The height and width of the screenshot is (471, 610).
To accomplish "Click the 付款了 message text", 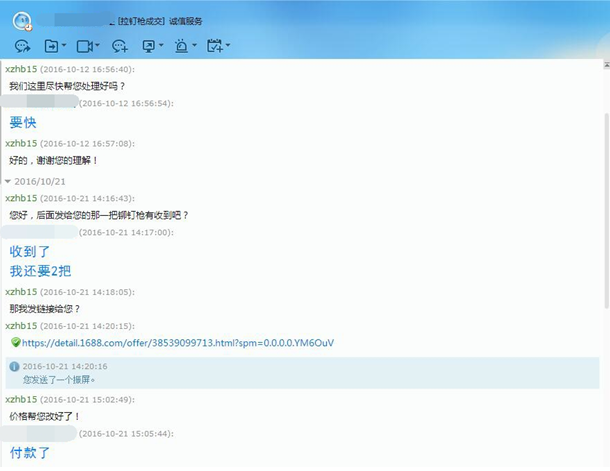I will pos(30,453).
